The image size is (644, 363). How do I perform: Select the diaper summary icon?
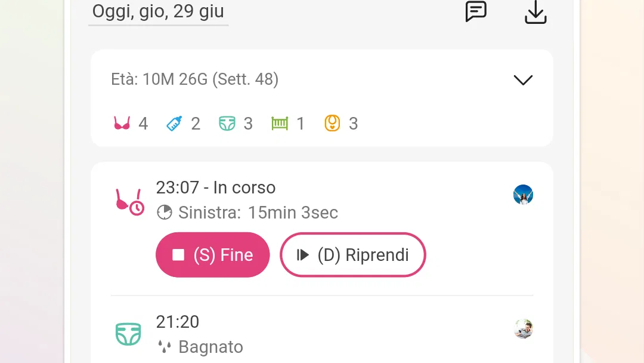click(x=227, y=124)
